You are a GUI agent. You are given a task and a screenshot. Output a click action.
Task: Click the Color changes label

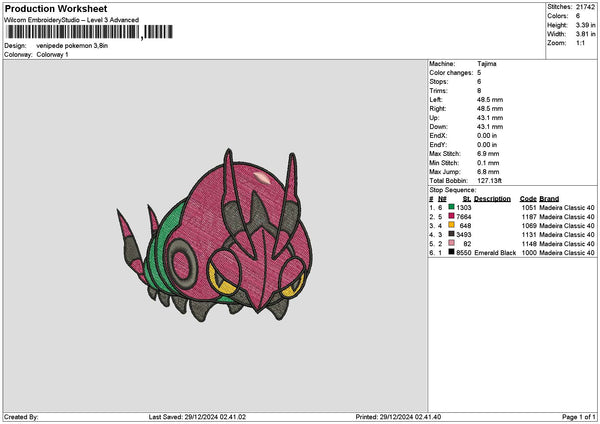pyautogui.click(x=451, y=73)
